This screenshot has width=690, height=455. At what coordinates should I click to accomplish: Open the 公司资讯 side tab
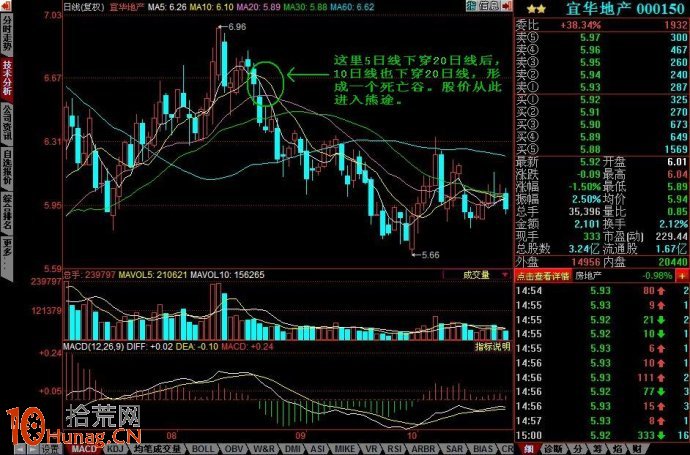coord(7,123)
